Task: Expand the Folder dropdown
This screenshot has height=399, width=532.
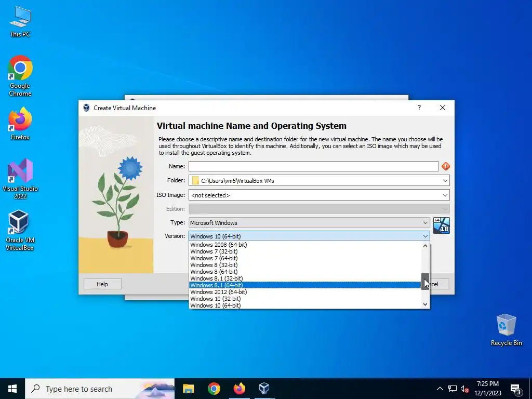Action: click(x=445, y=180)
